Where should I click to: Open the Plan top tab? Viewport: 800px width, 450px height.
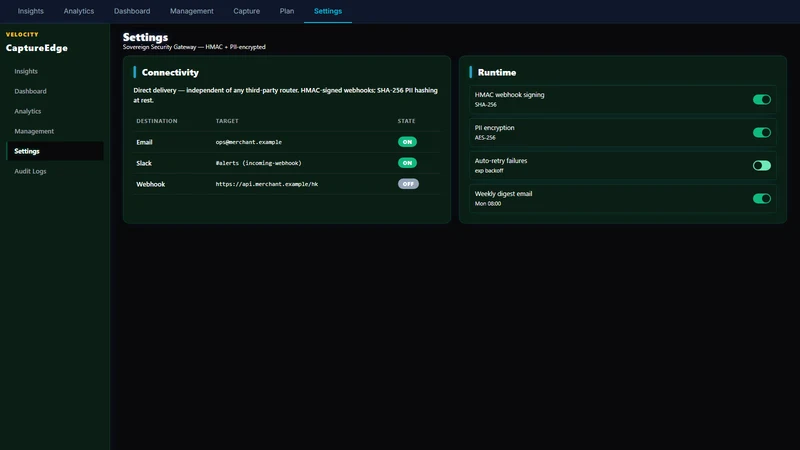coord(287,11)
